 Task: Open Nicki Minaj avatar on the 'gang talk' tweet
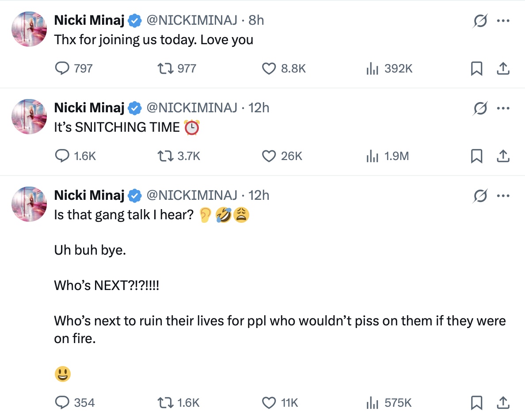point(29,204)
